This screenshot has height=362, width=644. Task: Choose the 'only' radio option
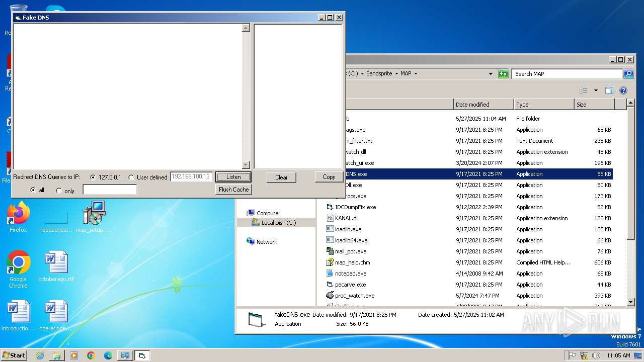tap(58, 191)
